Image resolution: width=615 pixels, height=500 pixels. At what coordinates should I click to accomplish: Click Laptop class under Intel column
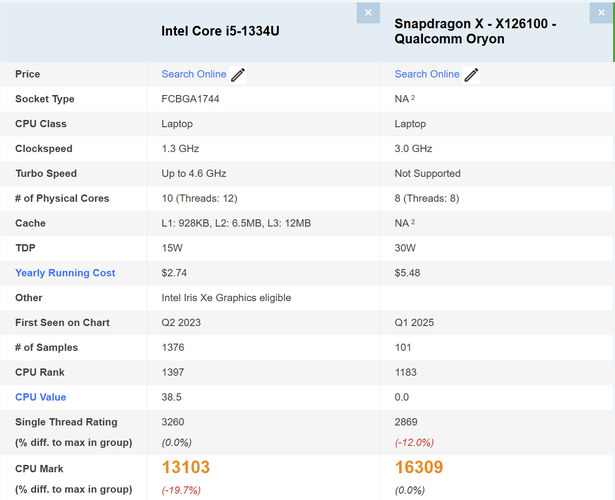177,124
